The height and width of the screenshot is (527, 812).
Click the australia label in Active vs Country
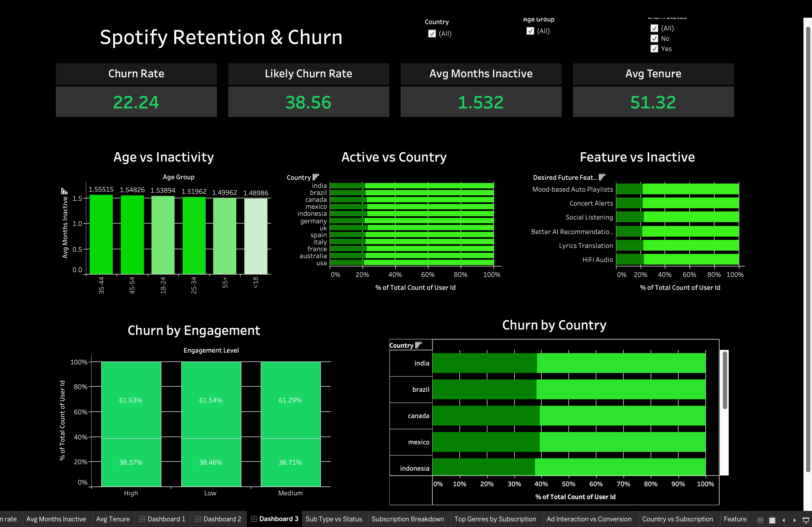[x=313, y=256]
